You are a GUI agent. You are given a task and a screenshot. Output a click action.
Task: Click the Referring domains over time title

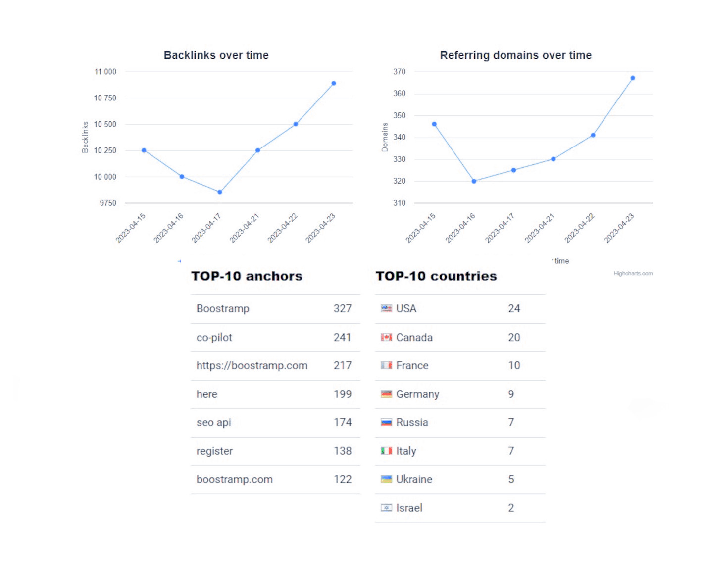(x=515, y=55)
